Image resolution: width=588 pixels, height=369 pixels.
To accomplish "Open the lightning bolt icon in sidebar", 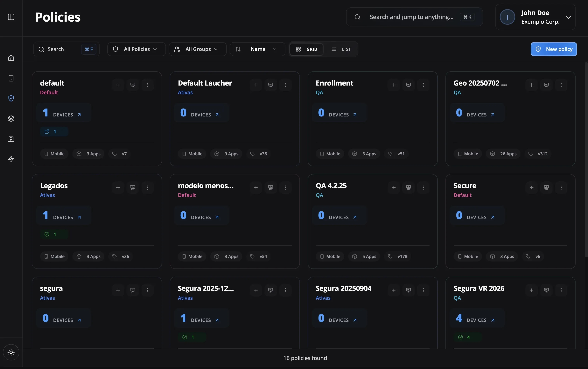I will 11,159.
